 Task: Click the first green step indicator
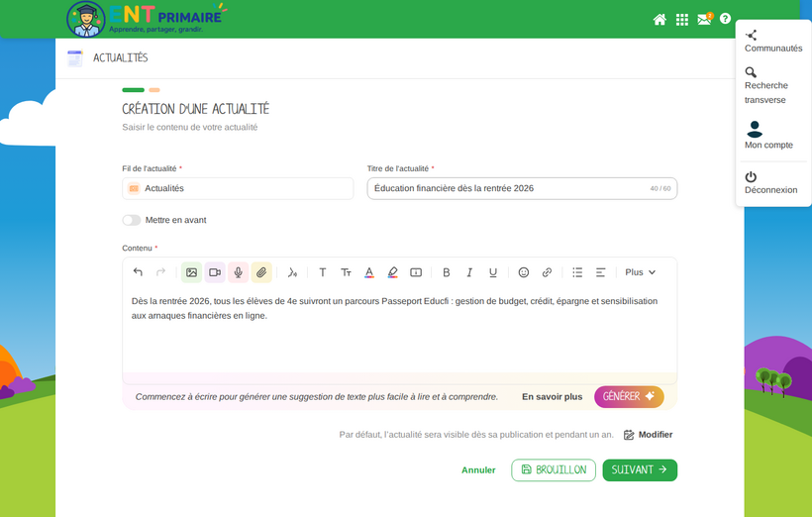(x=133, y=90)
